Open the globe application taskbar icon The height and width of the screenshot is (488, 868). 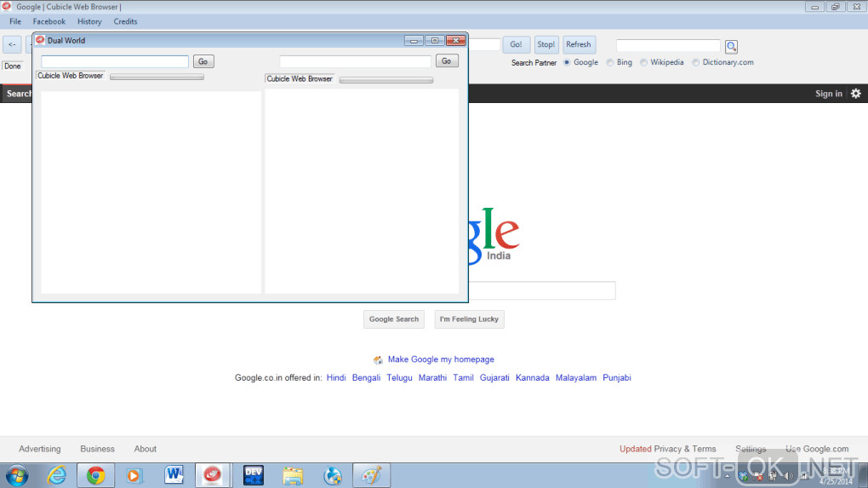pos(332,476)
